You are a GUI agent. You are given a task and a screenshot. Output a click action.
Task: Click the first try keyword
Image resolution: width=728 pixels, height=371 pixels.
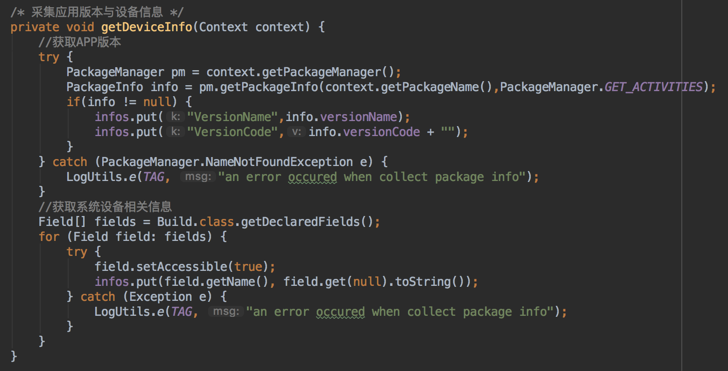pyautogui.click(x=49, y=57)
